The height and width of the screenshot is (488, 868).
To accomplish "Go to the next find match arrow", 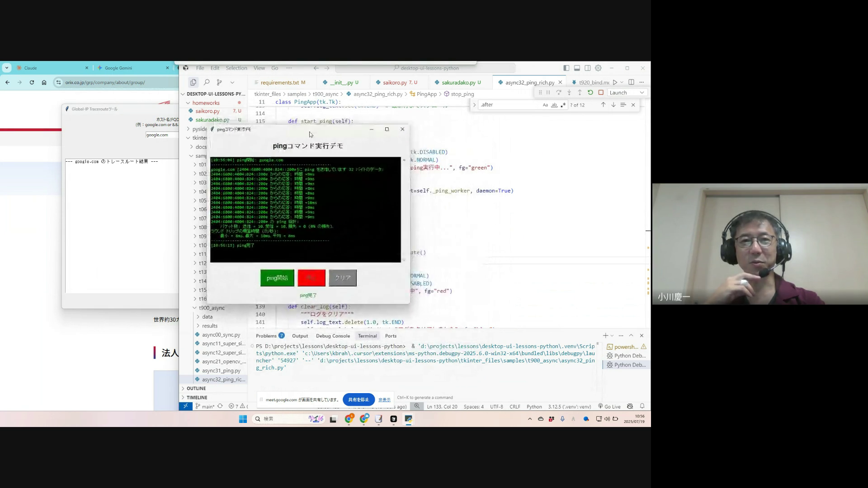I will coord(613,105).
